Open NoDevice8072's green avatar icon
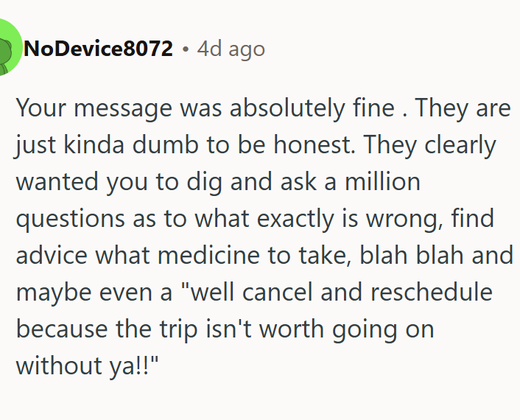The width and height of the screenshot is (520, 420). pyautogui.click(x=8, y=47)
